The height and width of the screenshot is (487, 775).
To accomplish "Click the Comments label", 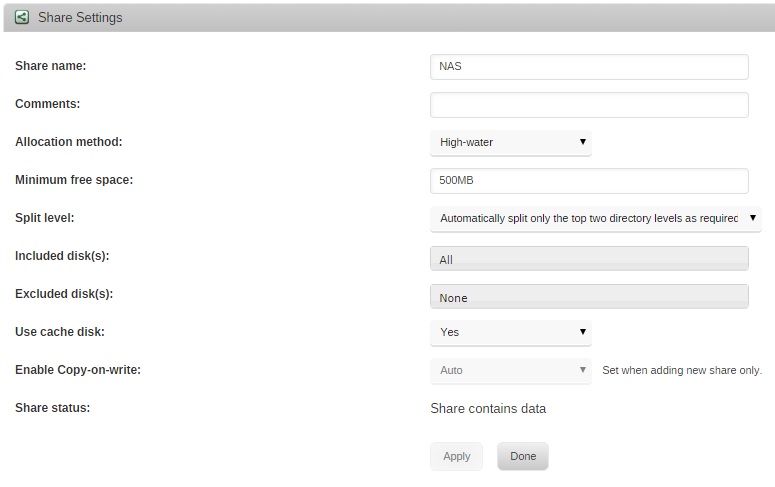I will (47, 104).
